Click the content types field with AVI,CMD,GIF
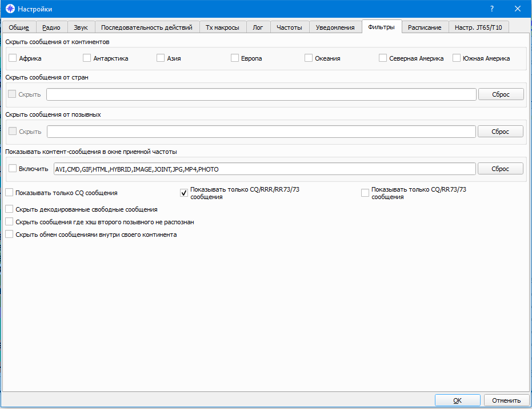532x409 pixels. point(265,169)
